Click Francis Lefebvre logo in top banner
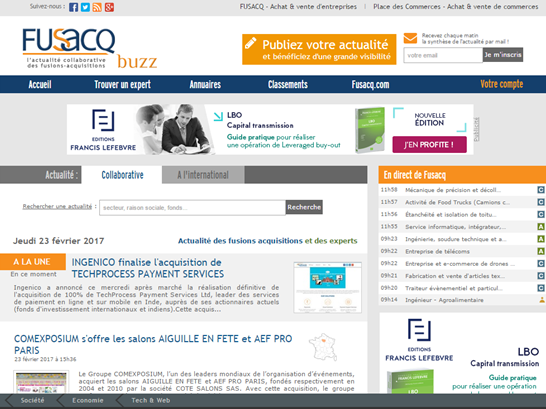Image resolution: width=546 pixels, height=409 pixels. (103, 130)
